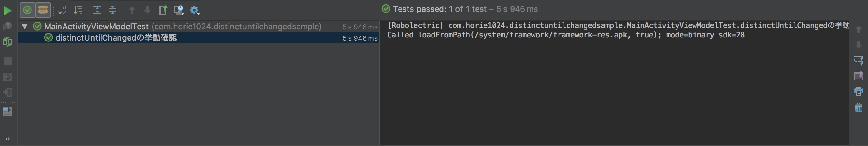The image size is (868, 146).
Task: Collapse MainActivityViewModelTest tree node
Action: (25, 26)
